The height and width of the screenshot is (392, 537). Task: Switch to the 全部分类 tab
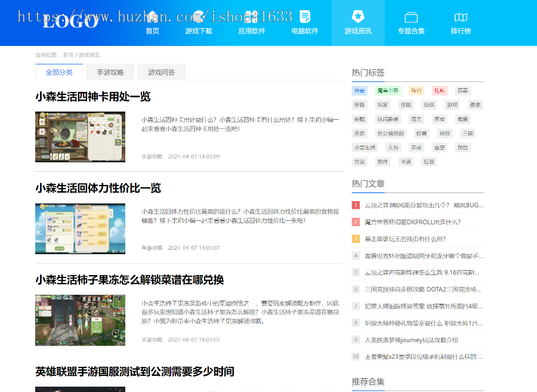point(59,72)
